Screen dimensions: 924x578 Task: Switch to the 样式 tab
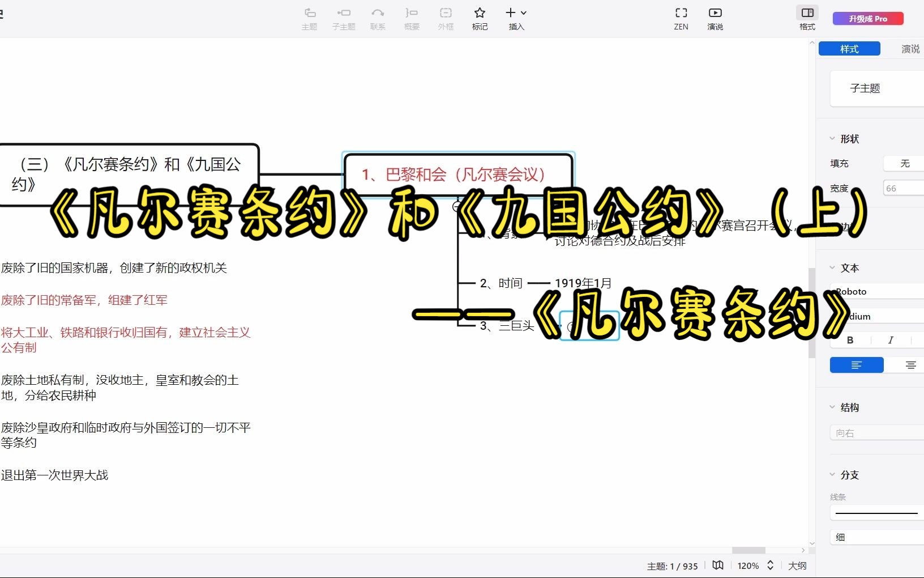tap(849, 49)
